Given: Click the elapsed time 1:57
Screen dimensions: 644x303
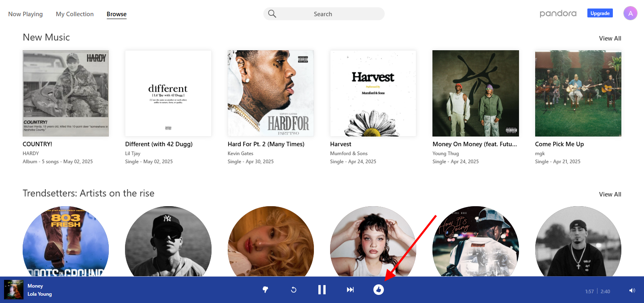Looking at the screenshot, I should point(589,292).
